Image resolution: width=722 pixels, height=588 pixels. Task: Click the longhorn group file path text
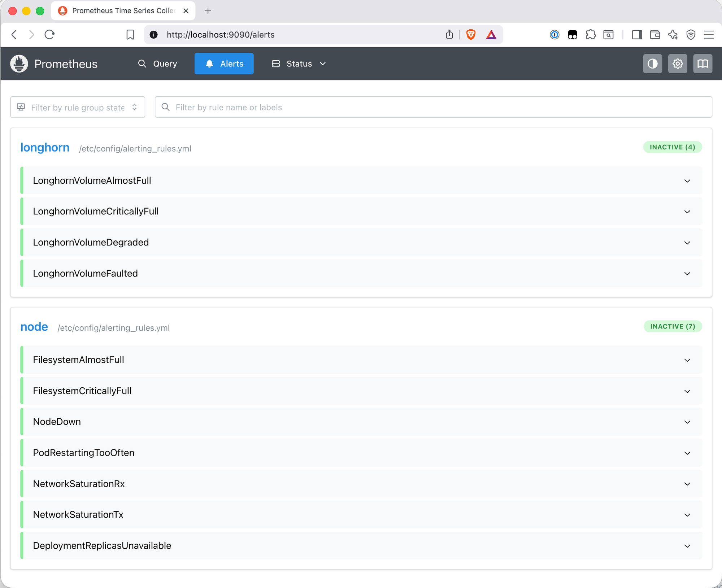click(x=135, y=149)
